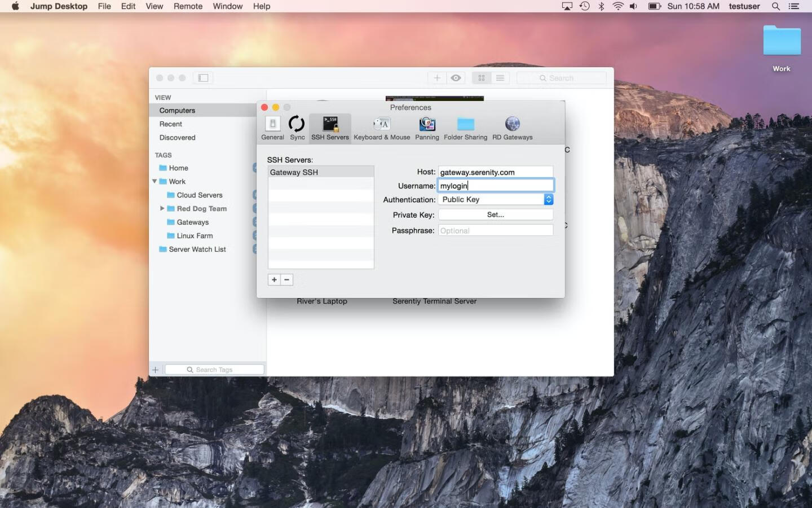
Task: Click the Passphrase input field
Action: click(496, 231)
